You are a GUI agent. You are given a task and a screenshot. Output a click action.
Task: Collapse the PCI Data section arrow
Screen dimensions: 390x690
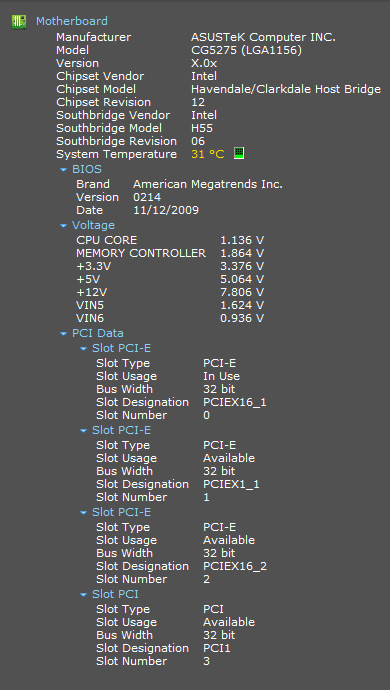click(64, 334)
